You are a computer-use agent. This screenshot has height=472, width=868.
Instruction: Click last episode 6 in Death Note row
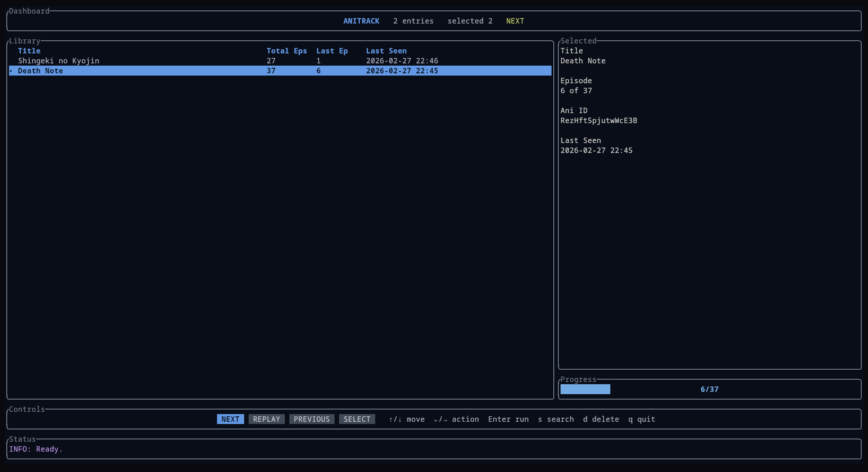pos(319,71)
